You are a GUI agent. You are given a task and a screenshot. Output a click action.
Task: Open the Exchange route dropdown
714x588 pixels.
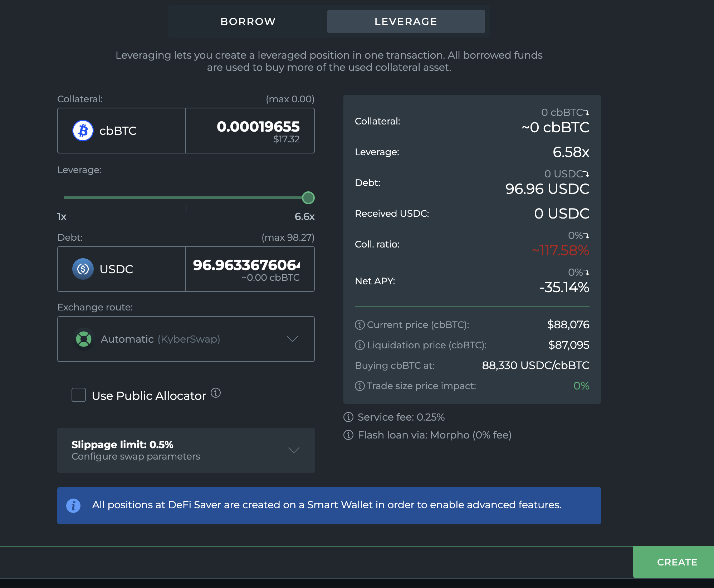[x=186, y=339]
